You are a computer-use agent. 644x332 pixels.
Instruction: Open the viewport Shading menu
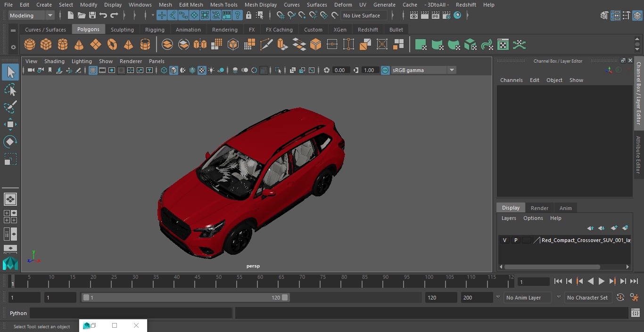54,61
